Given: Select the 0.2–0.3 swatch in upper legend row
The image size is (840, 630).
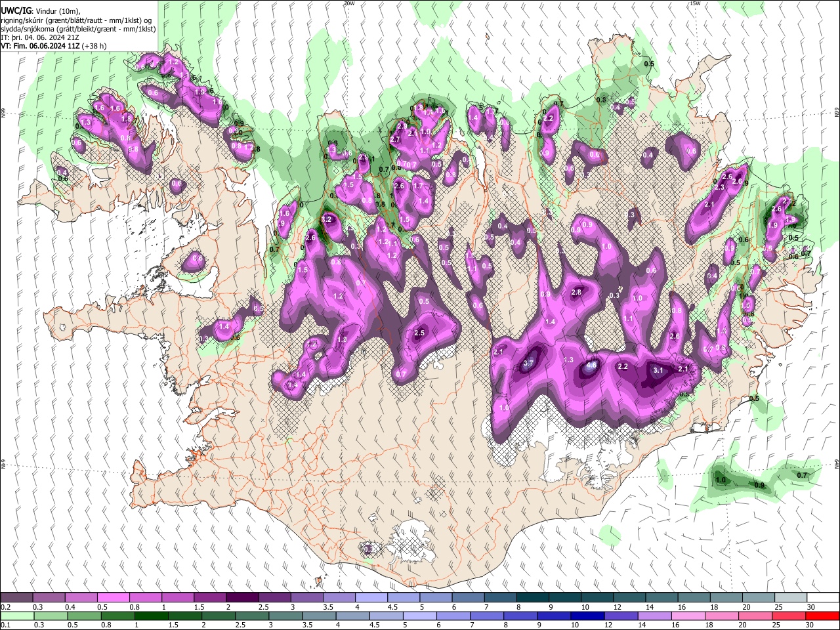Looking at the screenshot, I should 17,598.
